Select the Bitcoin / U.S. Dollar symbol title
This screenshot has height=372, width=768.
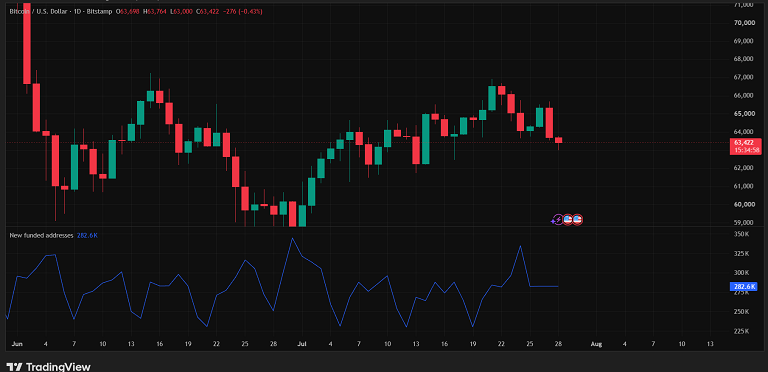coord(38,11)
